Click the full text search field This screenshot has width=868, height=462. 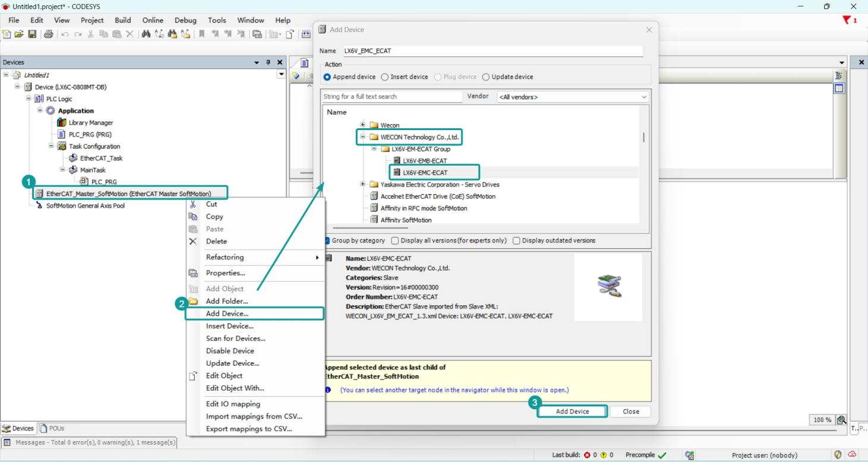pos(392,97)
